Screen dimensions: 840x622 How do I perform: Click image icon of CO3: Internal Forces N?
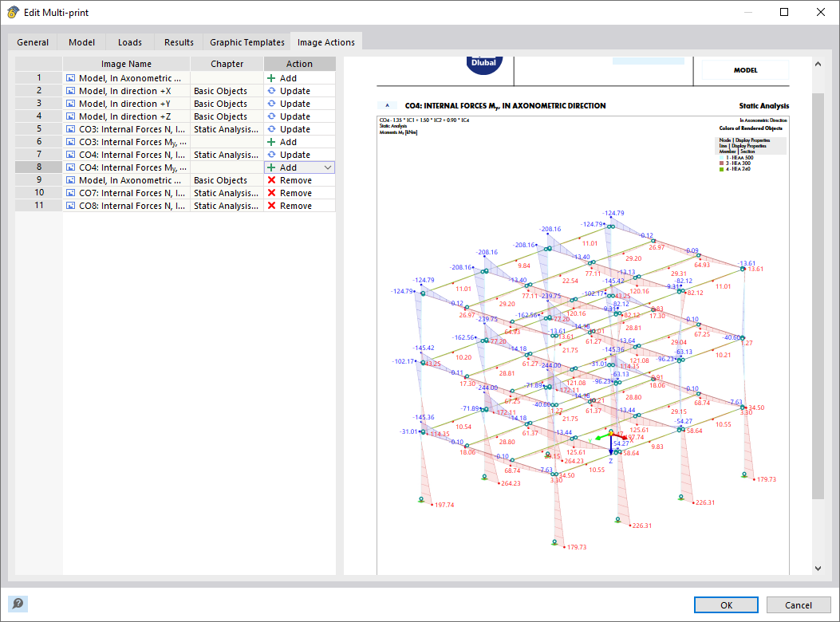(70, 129)
